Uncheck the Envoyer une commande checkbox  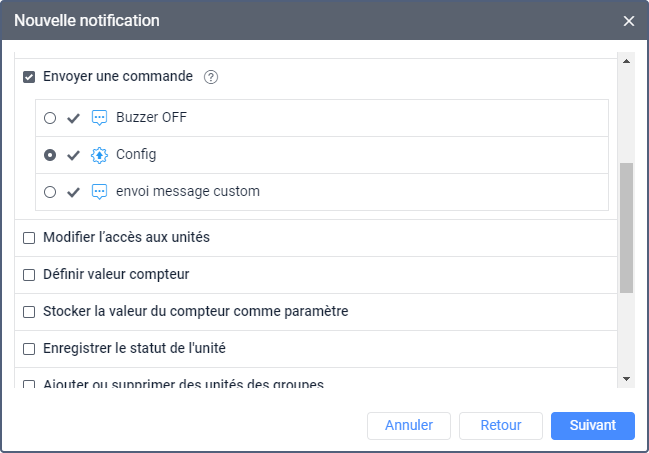click(x=29, y=77)
